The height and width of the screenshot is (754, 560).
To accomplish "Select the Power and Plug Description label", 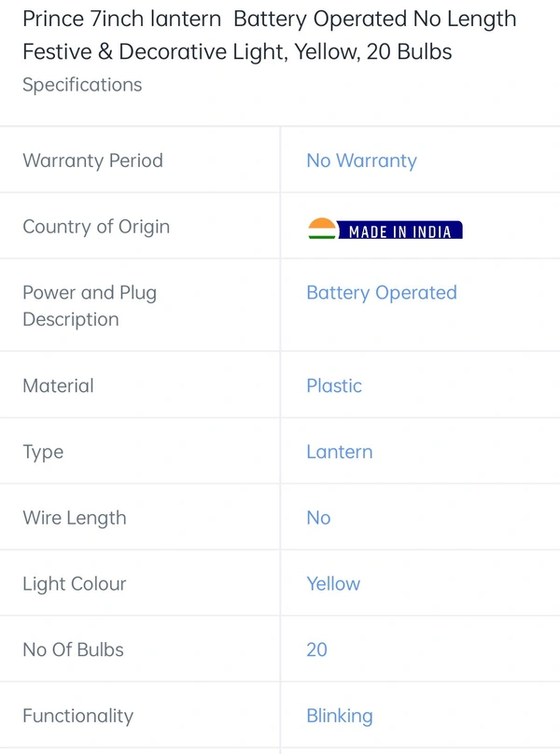I will pyautogui.click(x=90, y=306).
